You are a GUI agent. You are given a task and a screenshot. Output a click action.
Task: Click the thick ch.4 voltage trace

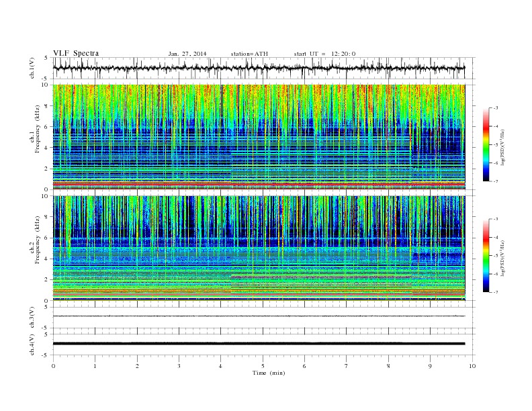pos(259,344)
